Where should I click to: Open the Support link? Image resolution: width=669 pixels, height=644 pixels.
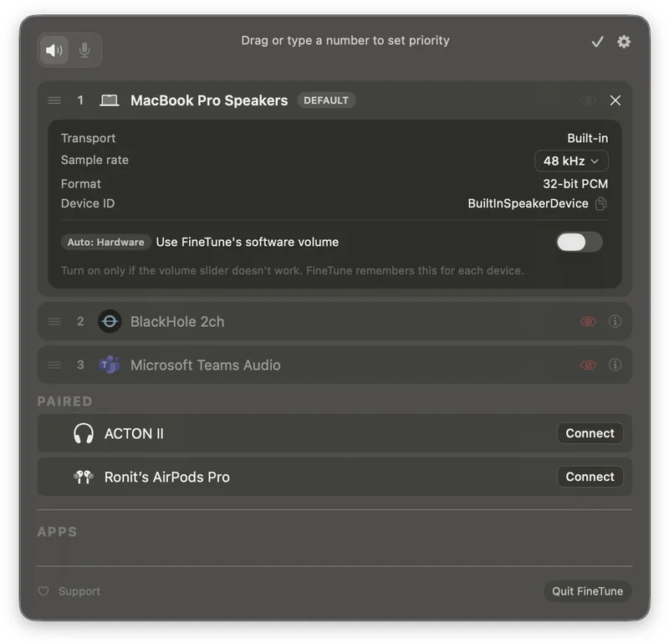79,591
